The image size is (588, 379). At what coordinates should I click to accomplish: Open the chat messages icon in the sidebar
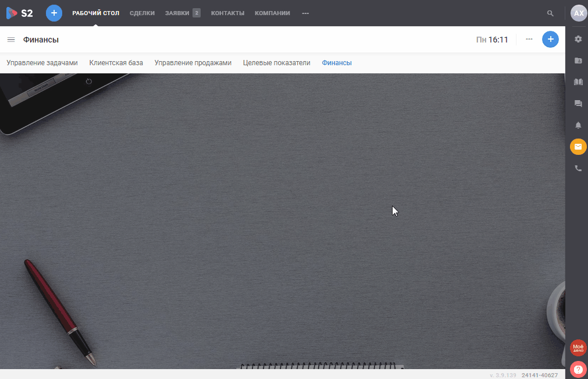pos(578,104)
